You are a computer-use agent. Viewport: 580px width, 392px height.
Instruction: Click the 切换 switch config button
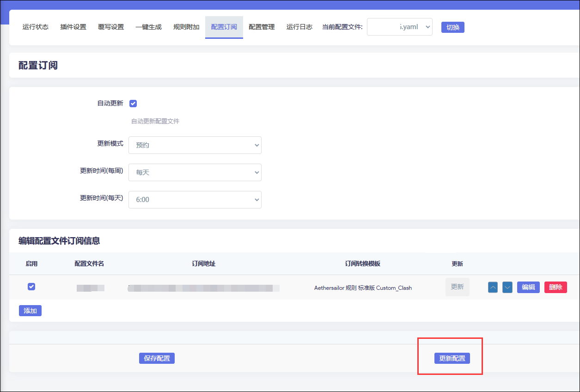tap(452, 27)
